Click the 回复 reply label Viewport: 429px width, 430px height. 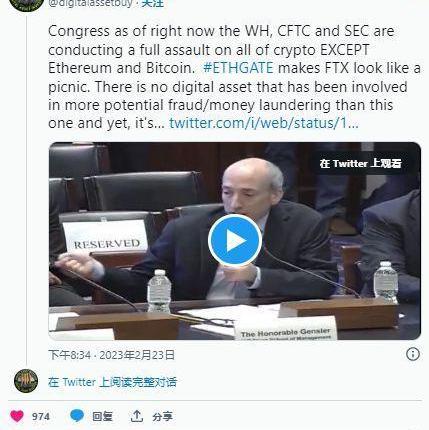pos(102,416)
